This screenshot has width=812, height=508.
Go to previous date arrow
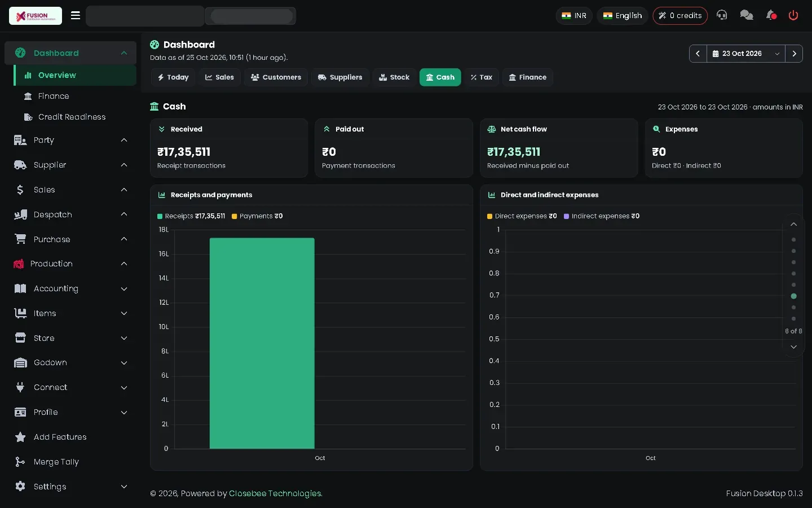[698, 54]
